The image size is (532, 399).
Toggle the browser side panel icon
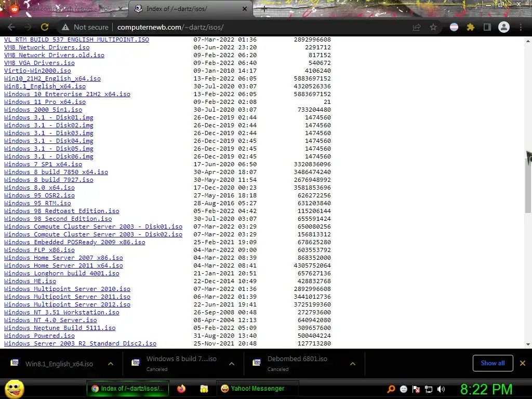click(x=487, y=27)
